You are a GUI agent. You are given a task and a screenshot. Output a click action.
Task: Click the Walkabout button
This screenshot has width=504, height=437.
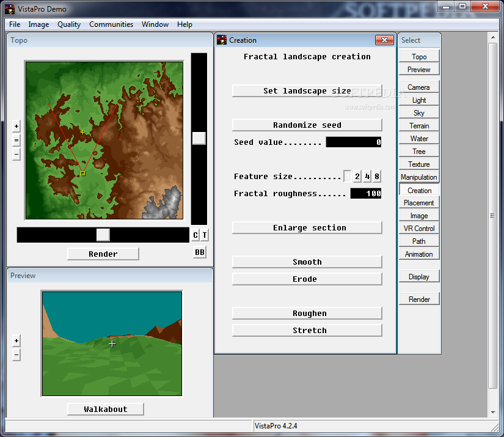(106, 409)
